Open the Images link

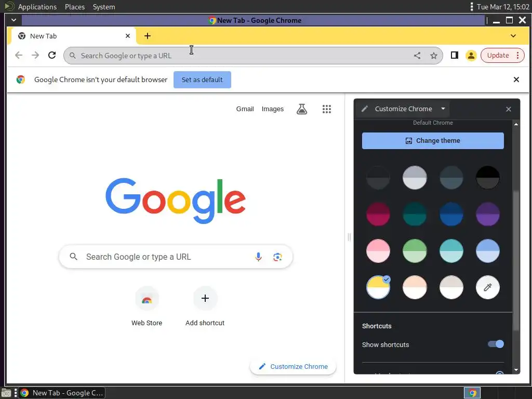[x=272, y=109]
